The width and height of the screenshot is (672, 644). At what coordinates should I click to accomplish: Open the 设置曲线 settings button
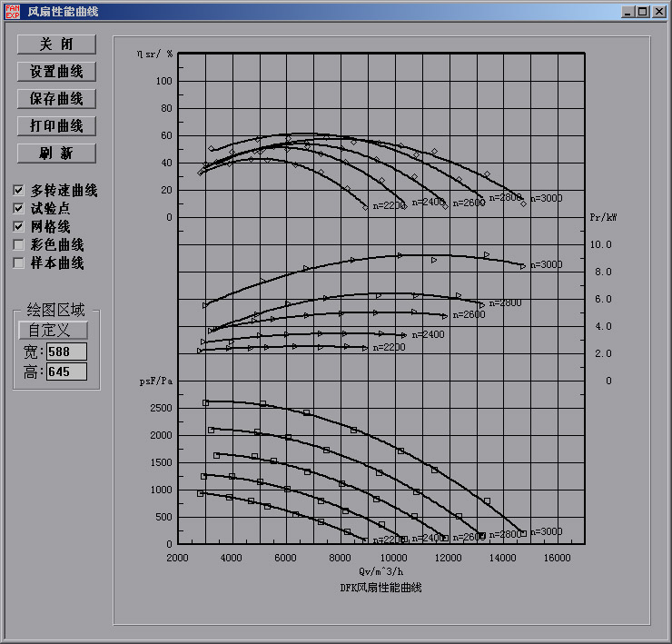coord(56,72)
